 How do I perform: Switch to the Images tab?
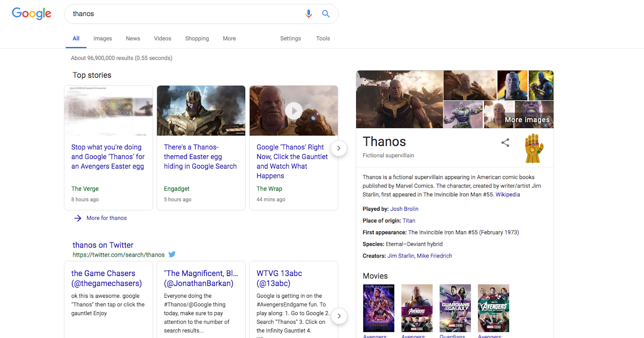(x=103, y=39)
